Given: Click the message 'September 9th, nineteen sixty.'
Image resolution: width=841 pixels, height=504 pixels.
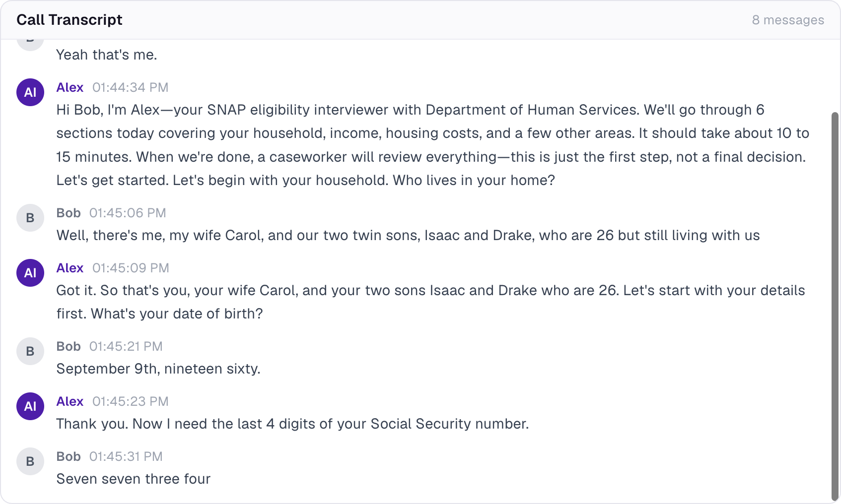Looking at the screenshot, I should [x=158, y=369].
